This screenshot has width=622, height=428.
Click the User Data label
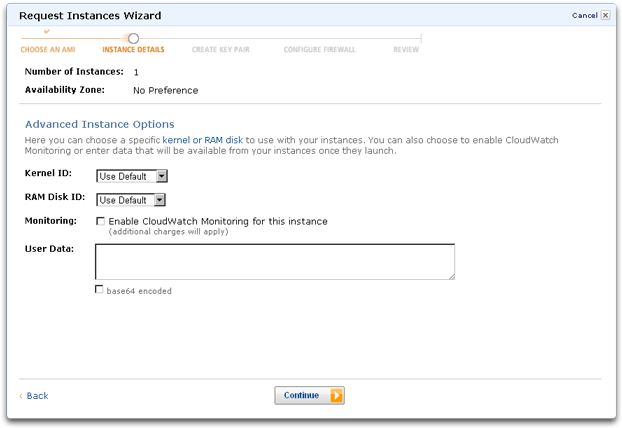(x=49, y=249)
